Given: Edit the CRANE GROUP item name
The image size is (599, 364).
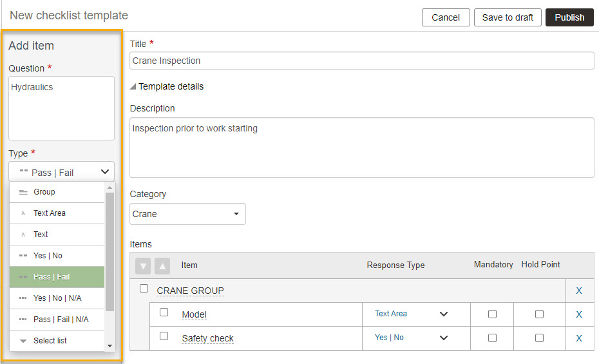Looking at the screenshot, I should pos(190,291).
